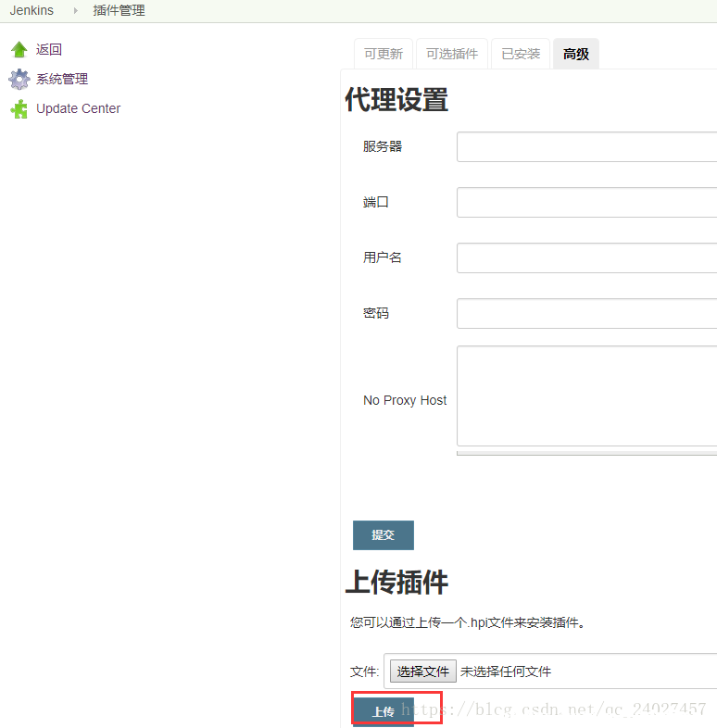The height and width of the screenshot is (728, 717).
Task: Select the 高级 tab
Action: click(x=576, y=54)
